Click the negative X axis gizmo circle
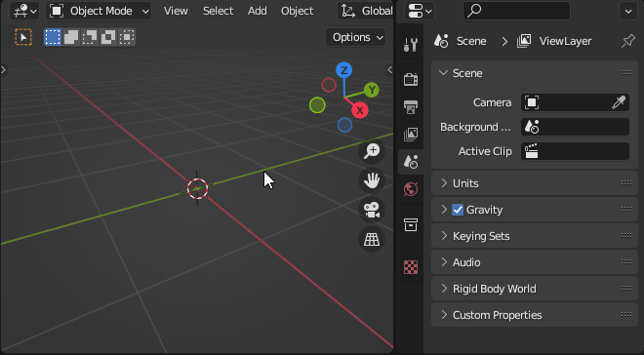The width and height of the screenshot is (644, 355). (329, 85)
